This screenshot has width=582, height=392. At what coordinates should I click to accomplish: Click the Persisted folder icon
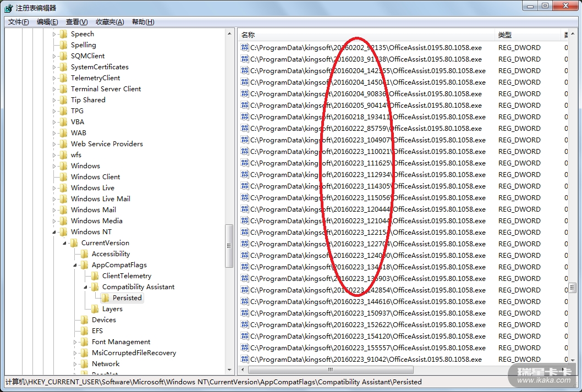105,298
